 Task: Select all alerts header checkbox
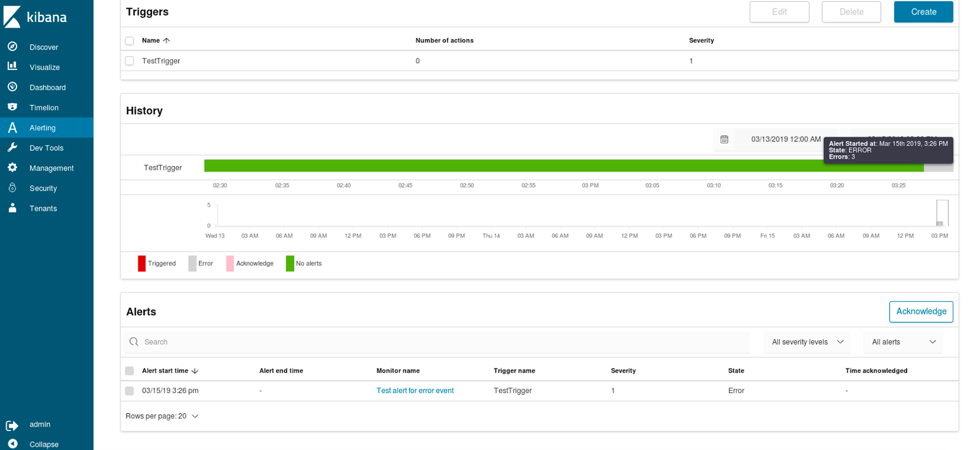(129, 371)
